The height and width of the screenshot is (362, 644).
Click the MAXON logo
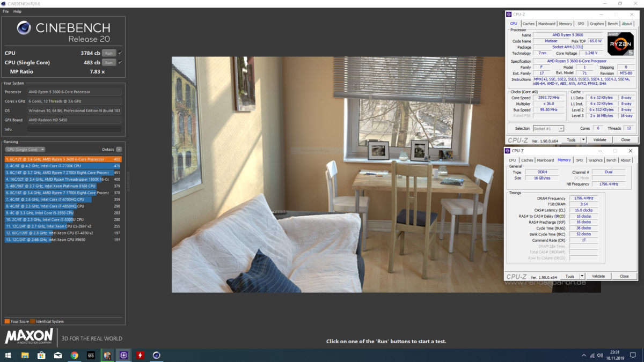pyautogui.click(x=29, y=336)
